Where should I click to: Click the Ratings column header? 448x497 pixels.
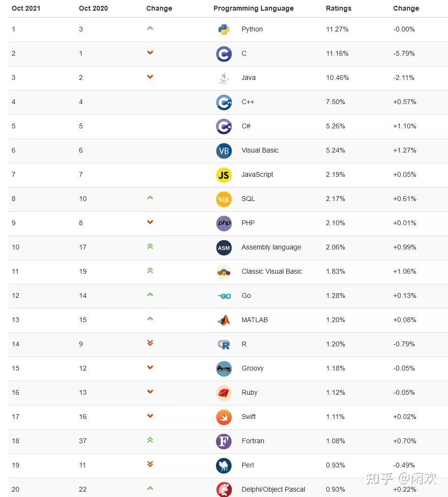(x=339, y=8)
